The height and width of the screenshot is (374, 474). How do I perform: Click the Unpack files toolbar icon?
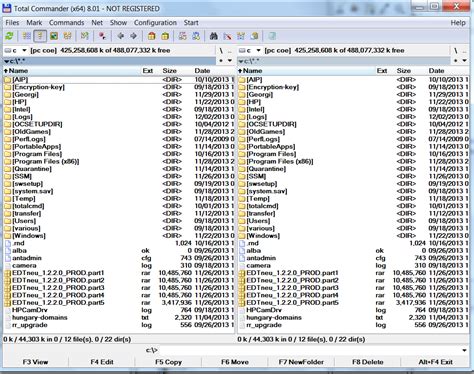[x=165, y=36]
